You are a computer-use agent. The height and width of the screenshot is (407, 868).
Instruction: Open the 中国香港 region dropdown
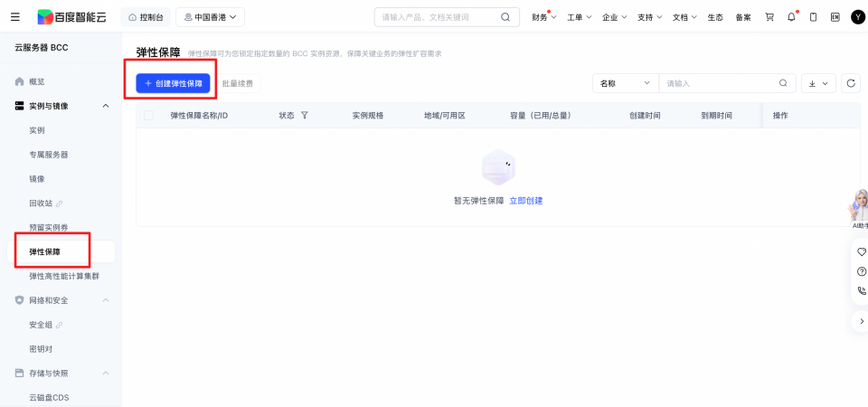pos(211,17)
